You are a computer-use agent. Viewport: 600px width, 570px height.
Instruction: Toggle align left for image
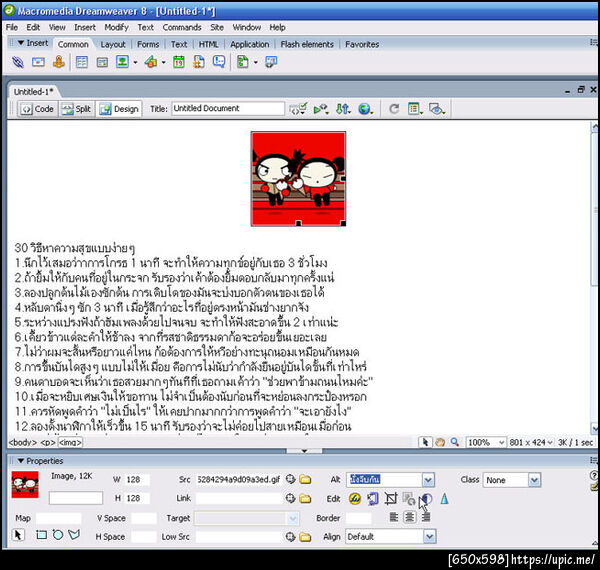pyautogui.click(x=394, y=517)
